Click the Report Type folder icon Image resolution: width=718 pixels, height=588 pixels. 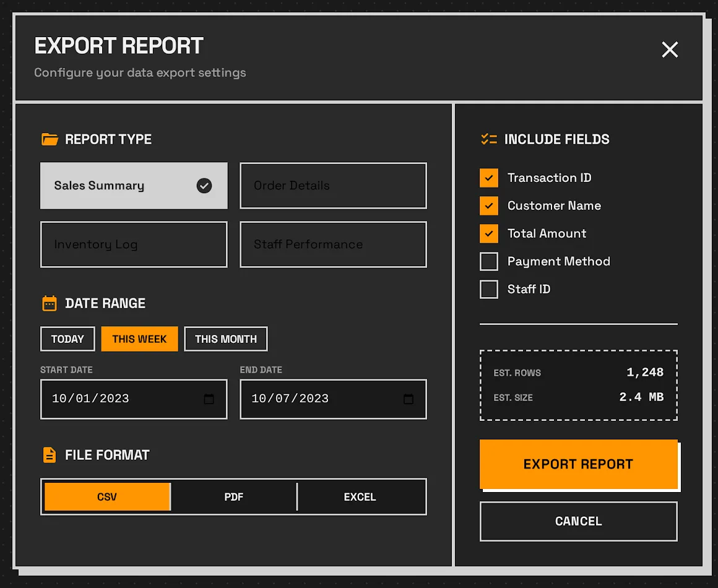[x=50, y=139]
